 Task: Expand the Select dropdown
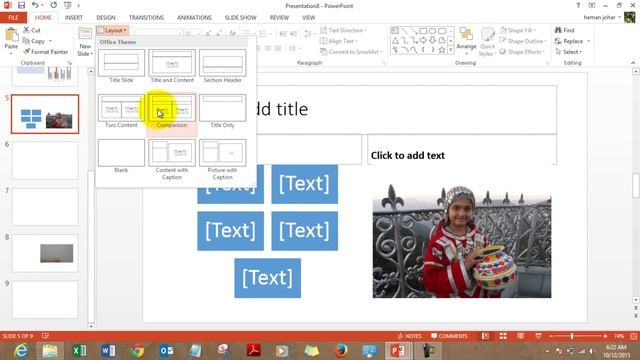(569, 52)
